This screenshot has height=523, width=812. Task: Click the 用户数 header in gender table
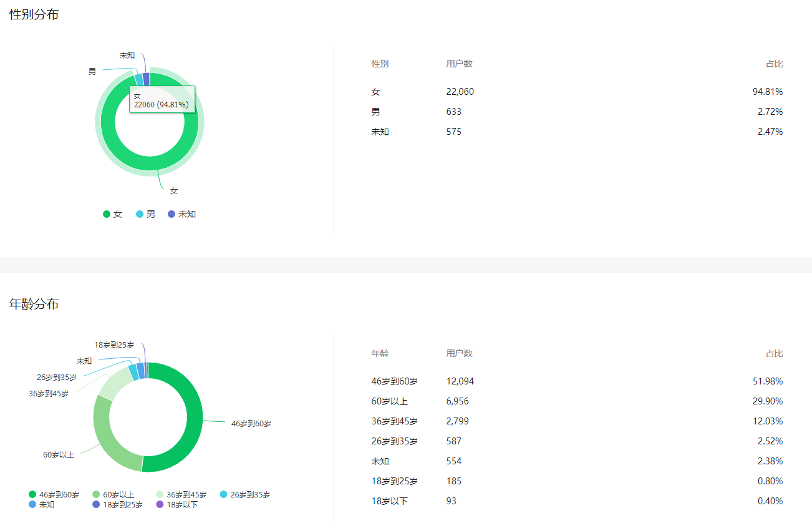460,64
